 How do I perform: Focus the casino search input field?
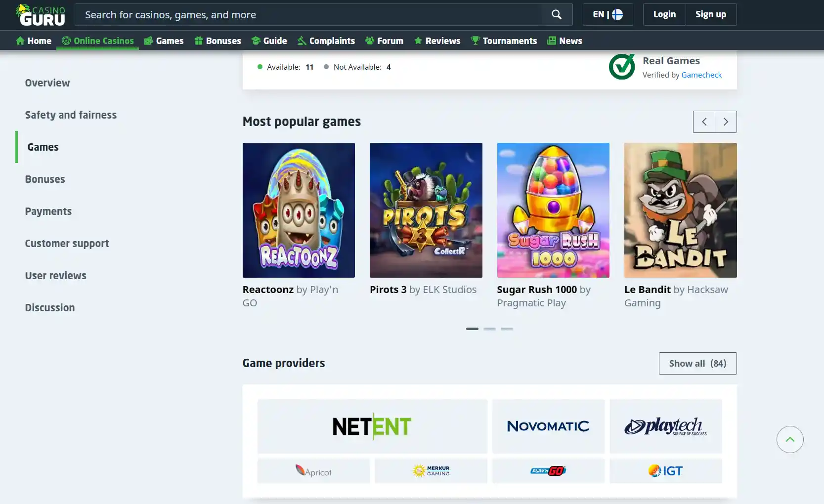(x=308, y=15)
